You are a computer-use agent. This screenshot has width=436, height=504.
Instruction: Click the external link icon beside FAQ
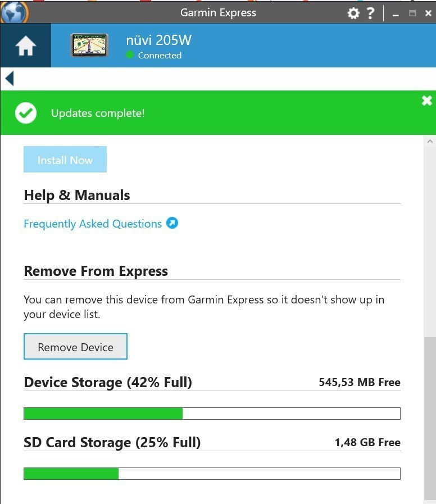point(172,224)
